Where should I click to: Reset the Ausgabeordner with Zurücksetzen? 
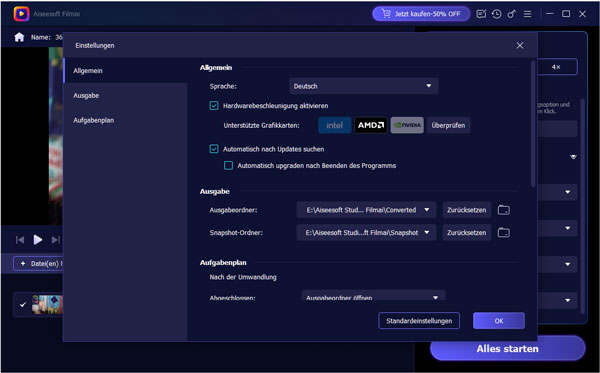pos(467,210)
